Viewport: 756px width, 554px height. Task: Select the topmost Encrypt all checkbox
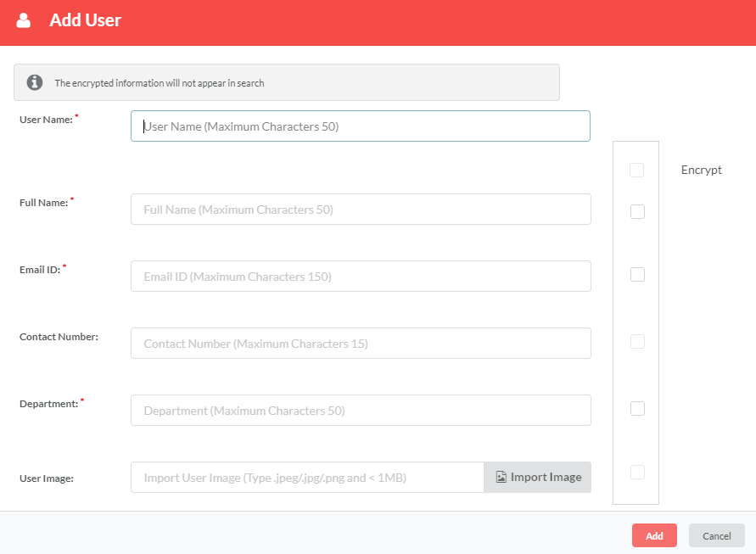click(x=636, y=170)
